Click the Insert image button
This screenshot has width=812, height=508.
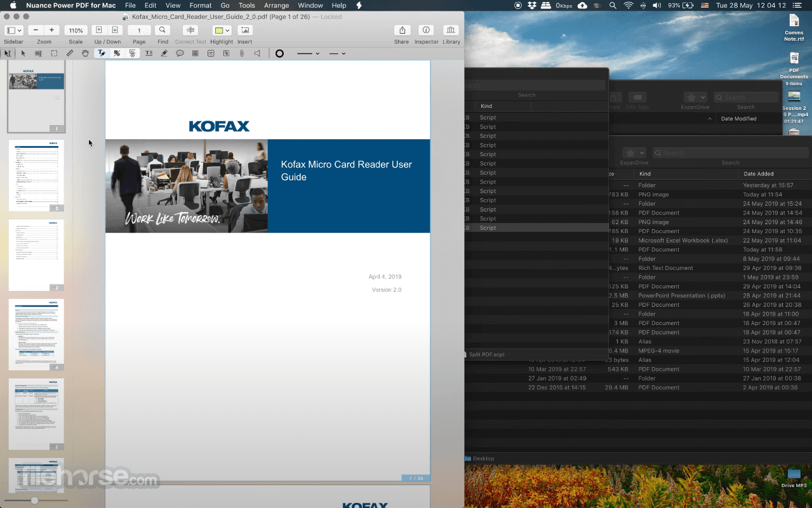pos(245,30)
